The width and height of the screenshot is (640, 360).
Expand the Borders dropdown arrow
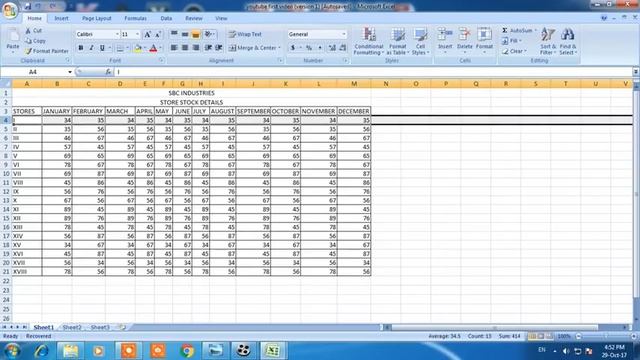(x=127, y=48)
